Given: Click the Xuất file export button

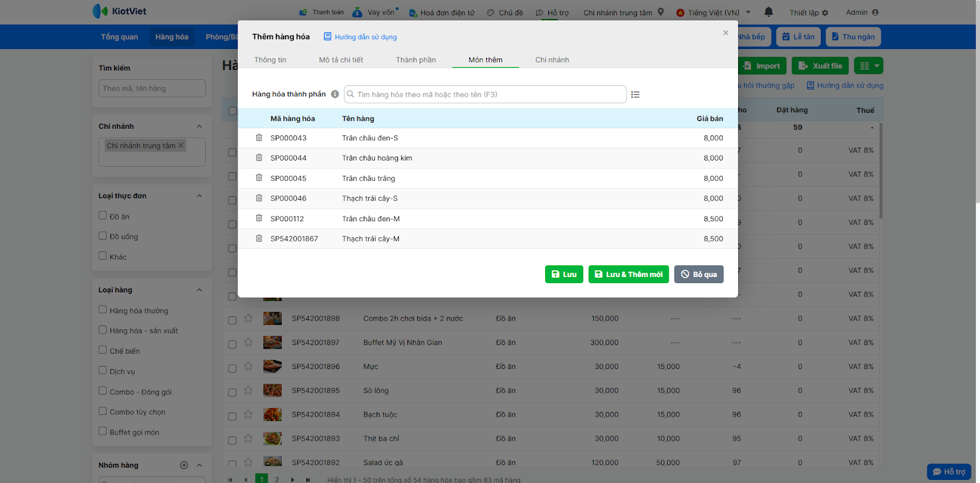Looking at the screenshot, I should coord(820,66).
